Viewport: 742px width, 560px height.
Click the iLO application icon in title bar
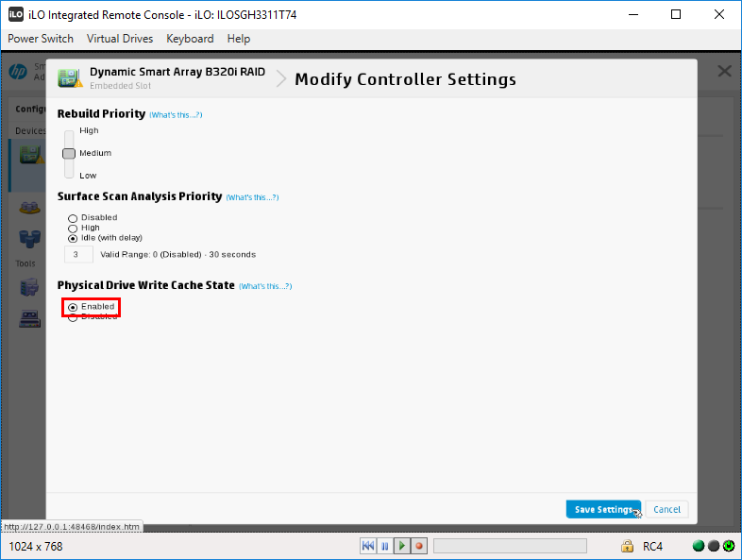[16, 14]
